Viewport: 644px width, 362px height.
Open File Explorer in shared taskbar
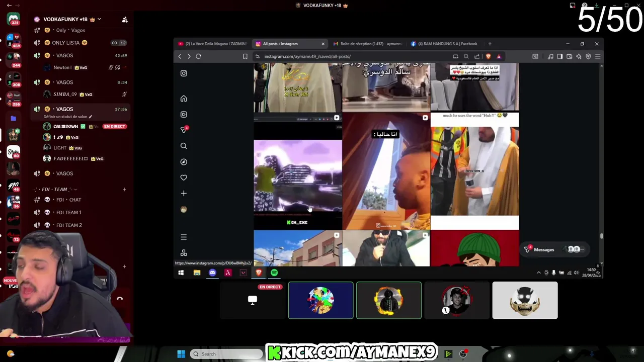coord(197,273)
